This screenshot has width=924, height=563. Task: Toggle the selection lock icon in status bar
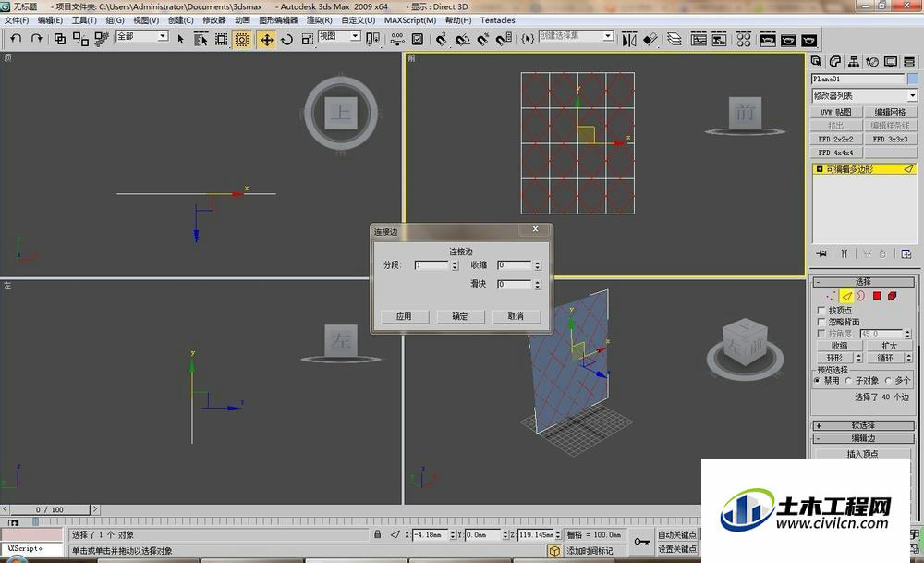click(377, 534)
